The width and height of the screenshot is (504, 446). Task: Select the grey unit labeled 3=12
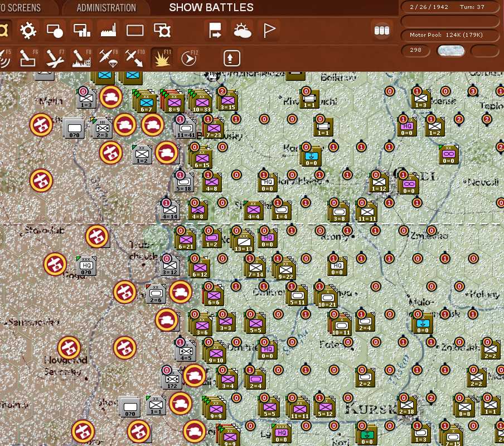pos(170,266)
